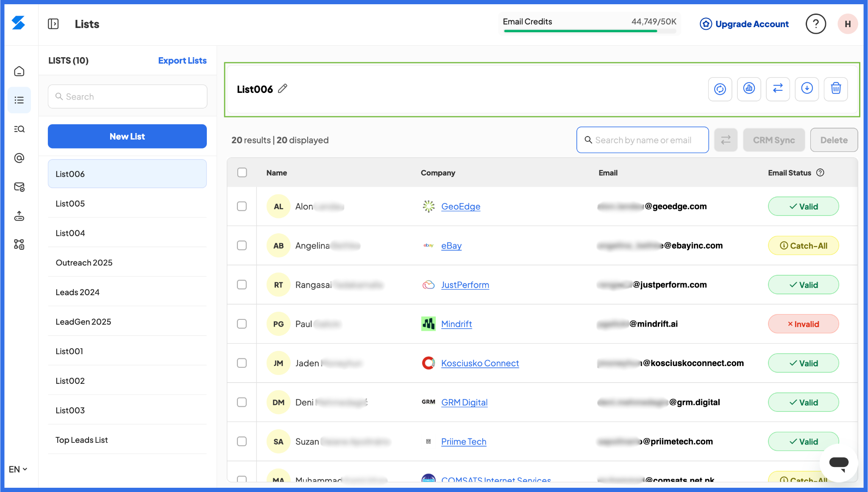This screenshot has width=868, height=492.
Task: Click the CRM Sync button
Action: pyautogui.click(x=774, y=140)
